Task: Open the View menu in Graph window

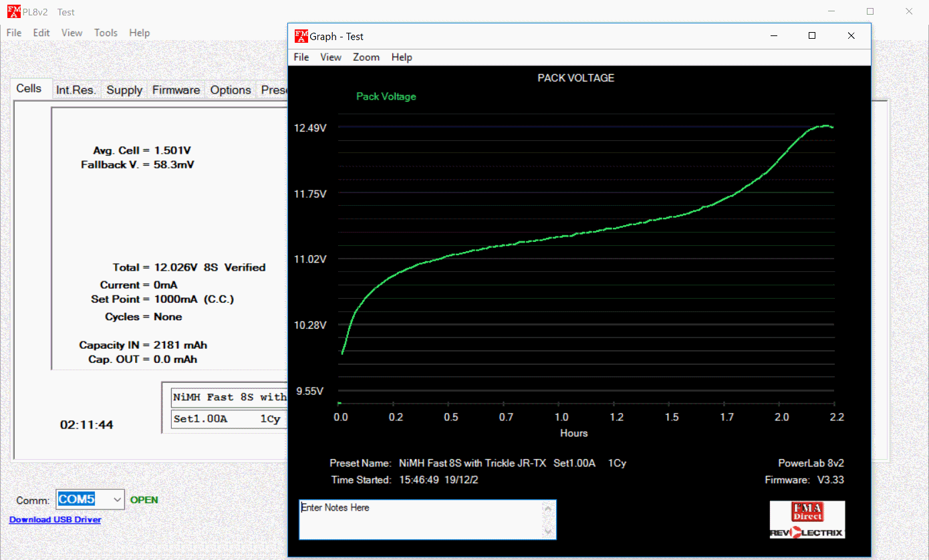Action: point(331,57)
